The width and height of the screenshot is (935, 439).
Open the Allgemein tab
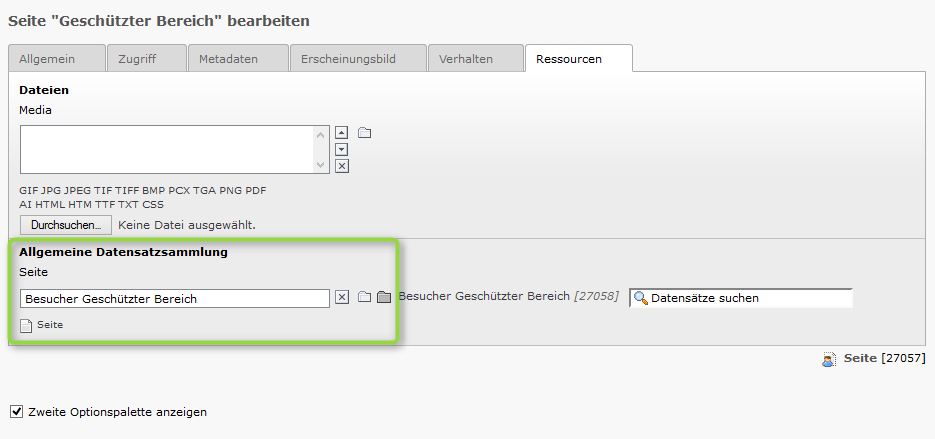tap(57, 58)
